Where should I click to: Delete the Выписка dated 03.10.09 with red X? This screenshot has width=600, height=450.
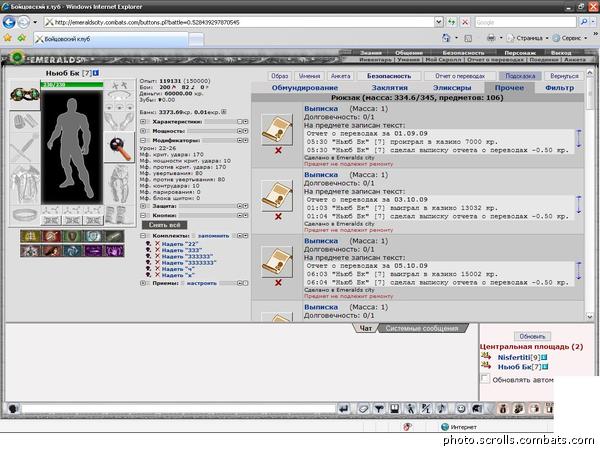pos(278,217)
